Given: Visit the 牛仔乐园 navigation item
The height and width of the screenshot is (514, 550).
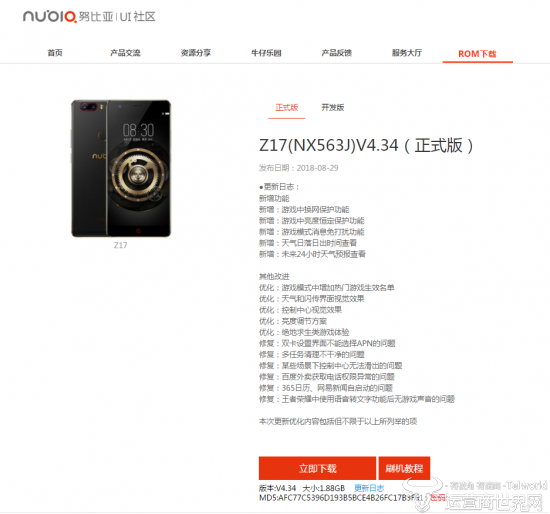Looking at the screenshot, I should pyautogui.click(x=266, y=53).
